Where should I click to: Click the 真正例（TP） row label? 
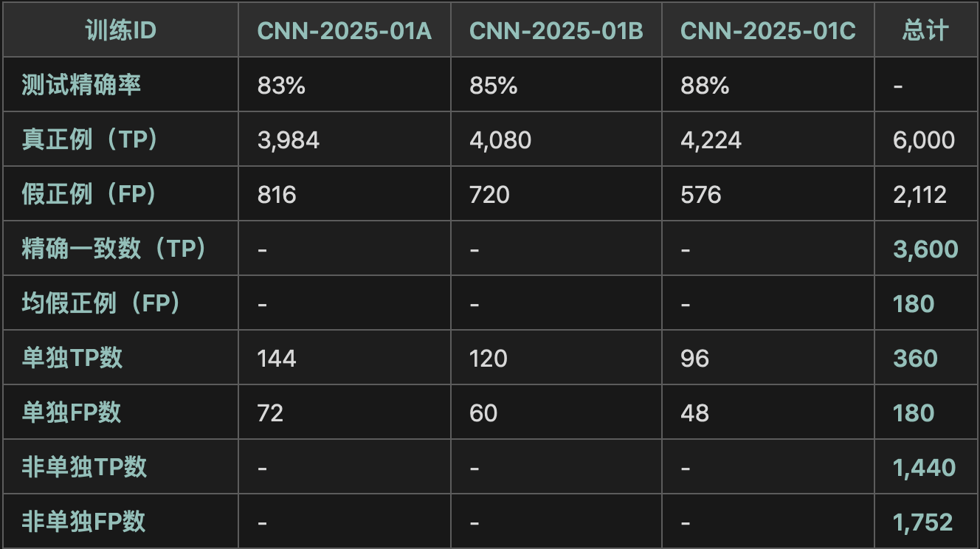click(92, 139)
